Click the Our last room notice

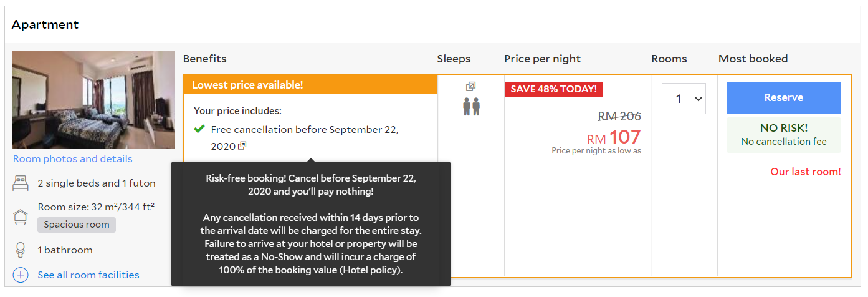click(805, 172)
